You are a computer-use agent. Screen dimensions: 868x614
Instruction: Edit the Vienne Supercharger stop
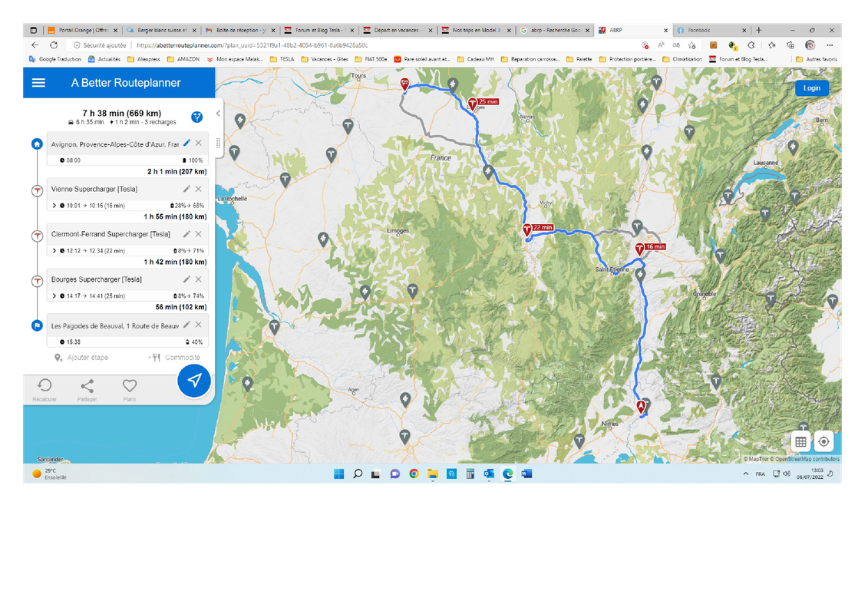186,189
